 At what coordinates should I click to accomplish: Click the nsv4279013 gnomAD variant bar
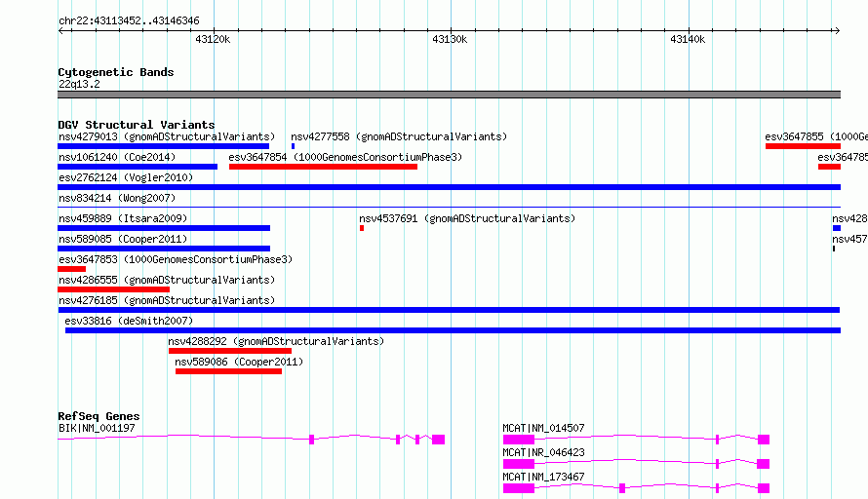(163, 146)
